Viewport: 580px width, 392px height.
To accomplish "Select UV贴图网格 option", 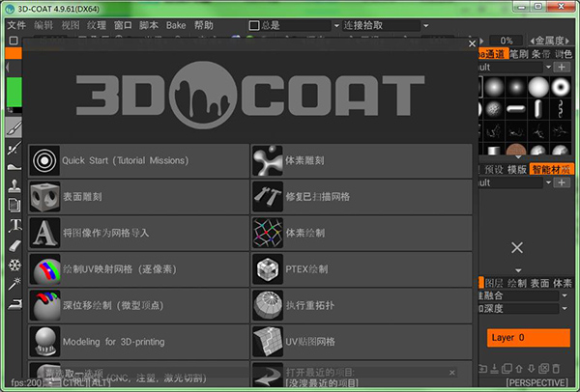I will point(362,342).
